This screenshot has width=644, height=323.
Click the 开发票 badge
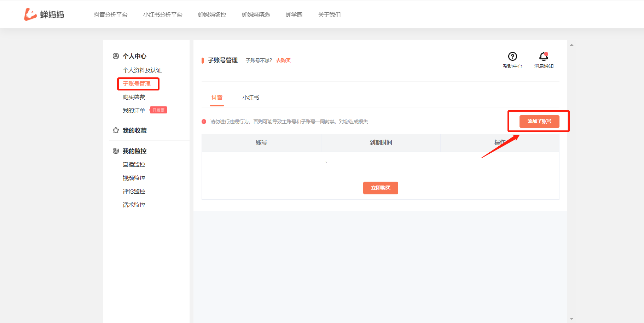click(x=158, y=110)
